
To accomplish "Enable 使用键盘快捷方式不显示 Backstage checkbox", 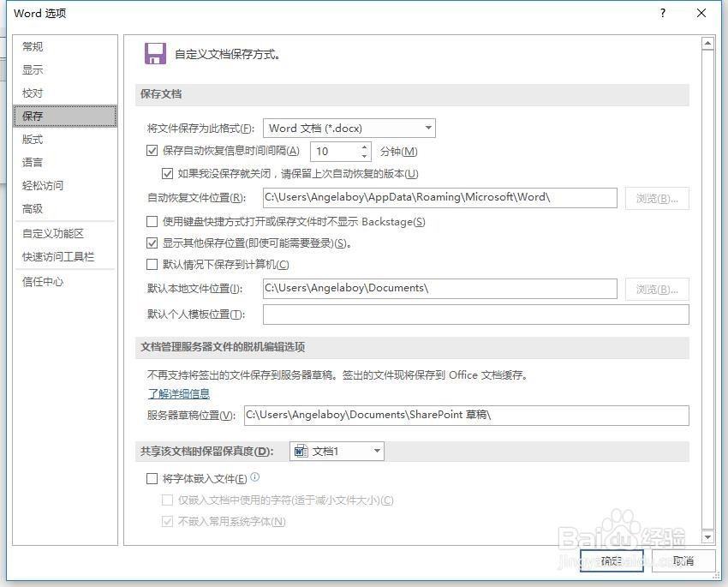I will 152,222.
